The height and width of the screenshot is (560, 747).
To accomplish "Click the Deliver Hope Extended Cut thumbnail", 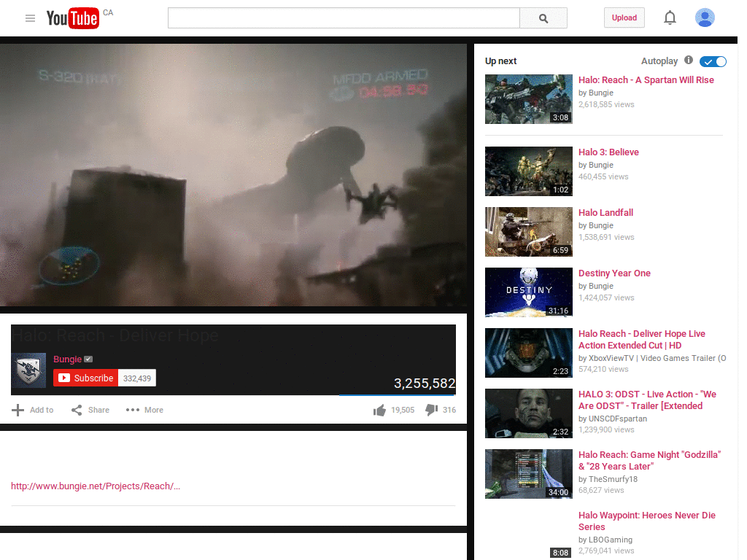I will 529,353.
